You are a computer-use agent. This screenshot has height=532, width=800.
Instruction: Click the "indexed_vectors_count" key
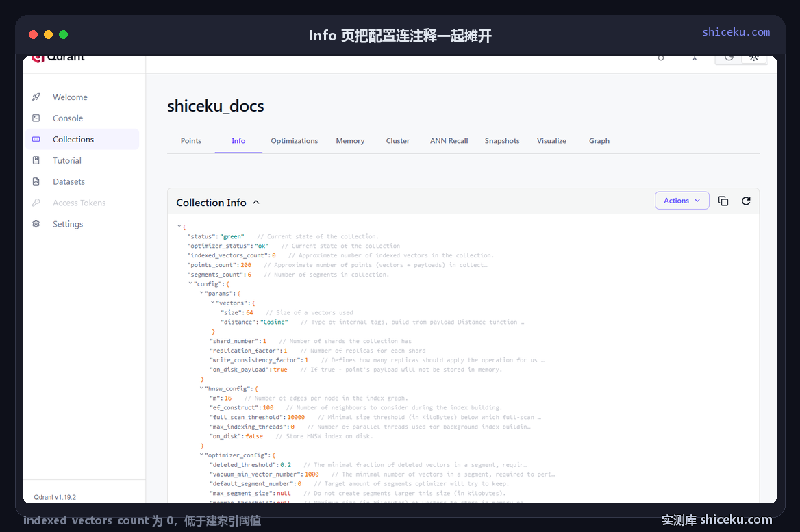227,255
